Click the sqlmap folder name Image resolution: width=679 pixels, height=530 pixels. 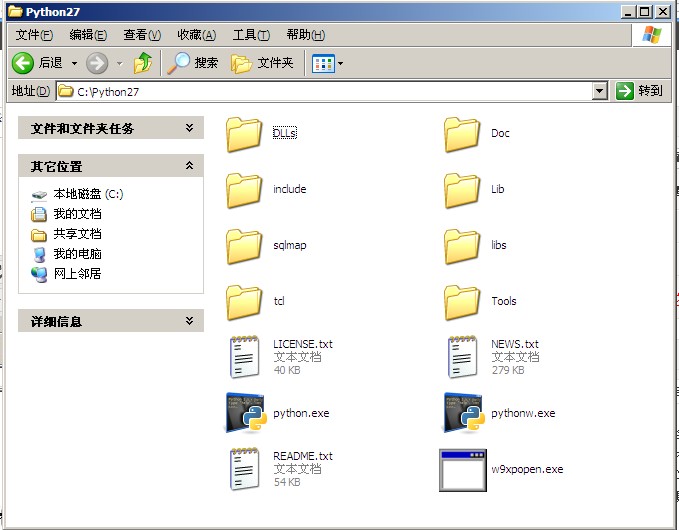pyautogui.click(x=290, y=245)
